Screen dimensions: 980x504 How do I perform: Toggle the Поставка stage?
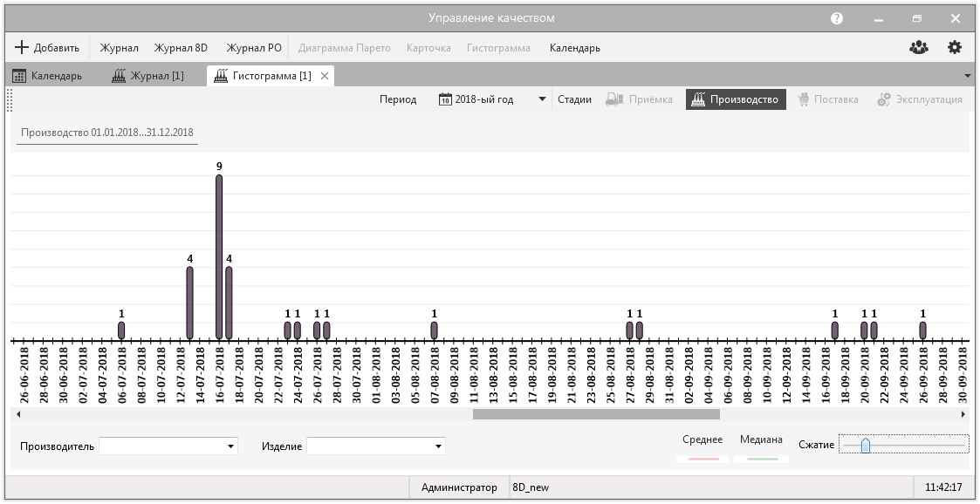point(827,99)
